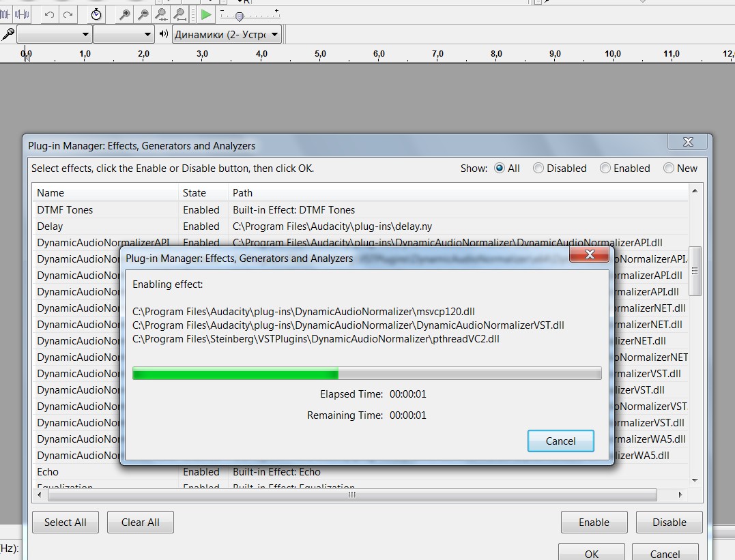Sort list by Name column header
735x560 pixels.
[x=105, y=192]
